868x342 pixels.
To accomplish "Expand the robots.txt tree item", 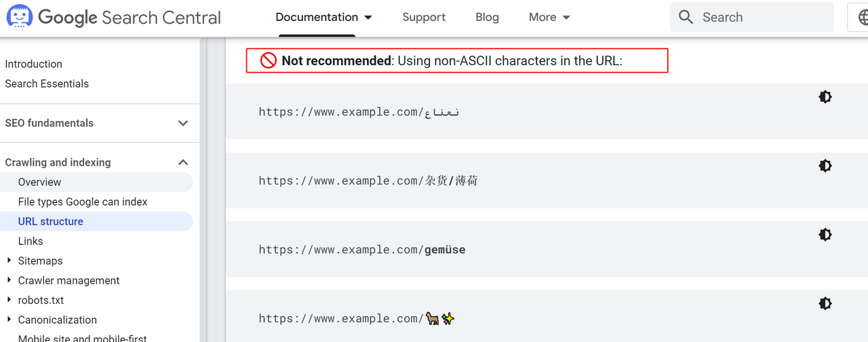I will click(x=9, y=300).
